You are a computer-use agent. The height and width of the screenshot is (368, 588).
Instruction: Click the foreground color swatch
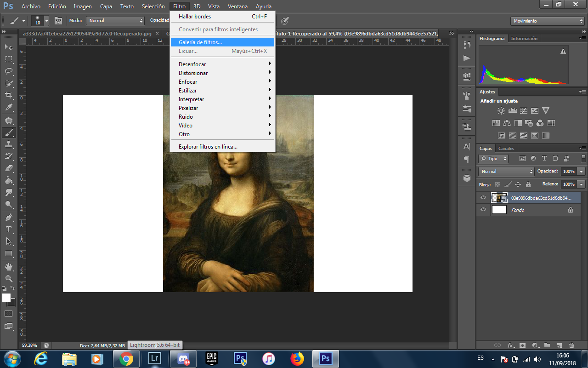[x=6, y=298]
